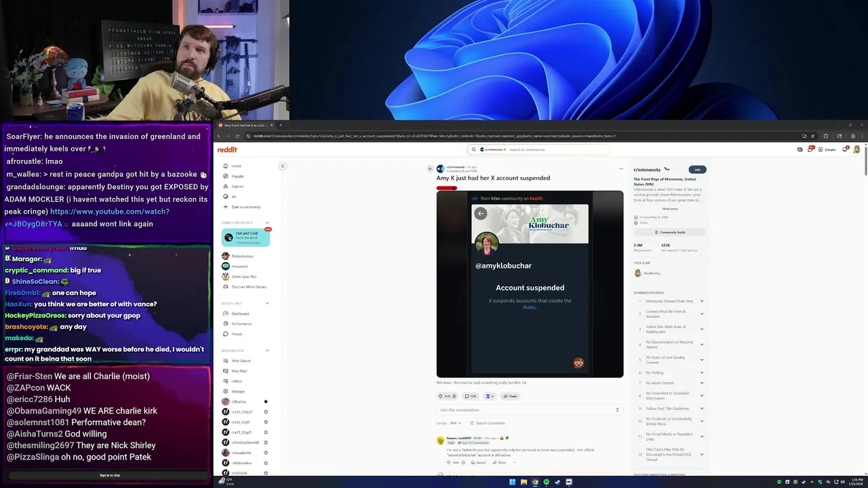Open Reddit notifications bell
This screenshot has height=488, width=868.
pyautogui.click(x=845, y=150)
